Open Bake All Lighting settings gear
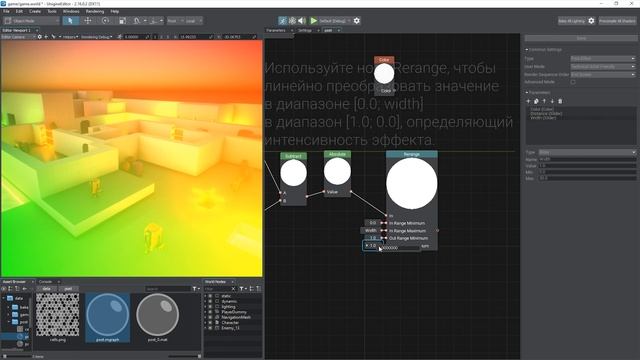Viewport: 640px width, 360px height. pos(591,21)
